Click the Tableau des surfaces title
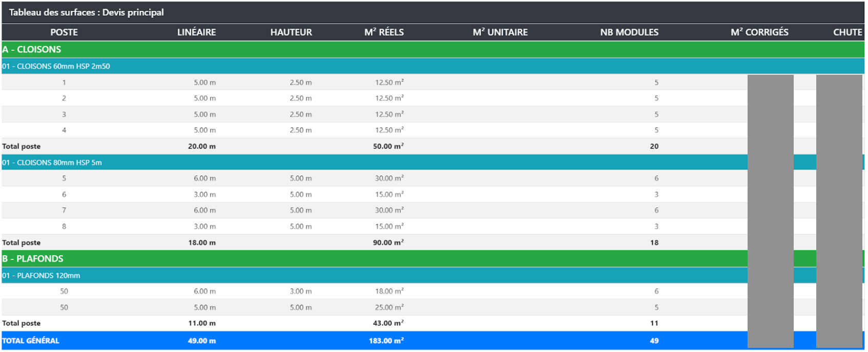 point(86,12)
